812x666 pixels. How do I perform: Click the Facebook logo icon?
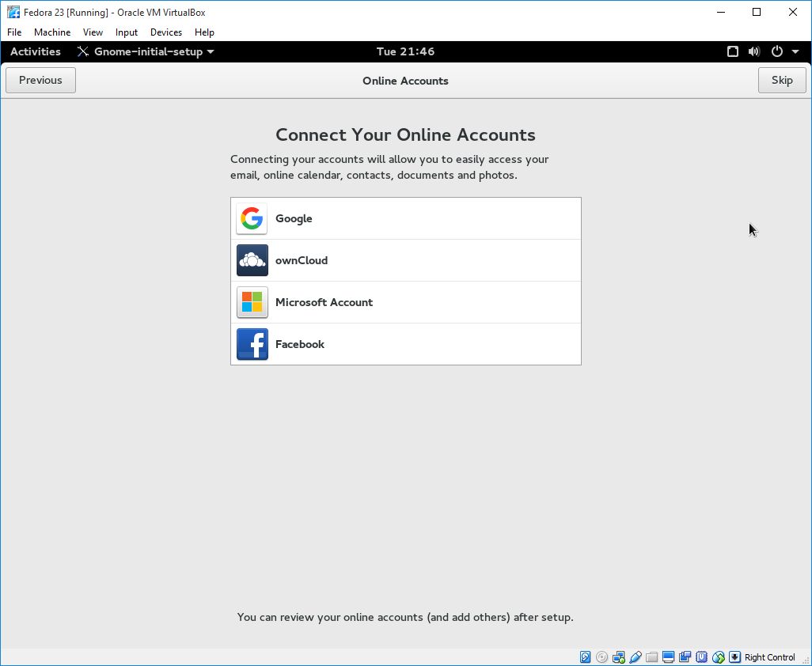(x=252, y=344)
